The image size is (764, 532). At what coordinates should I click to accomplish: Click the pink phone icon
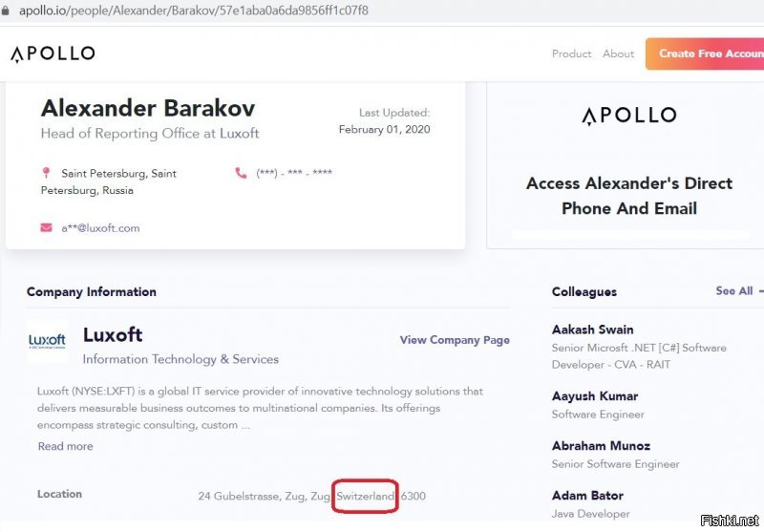241,173
